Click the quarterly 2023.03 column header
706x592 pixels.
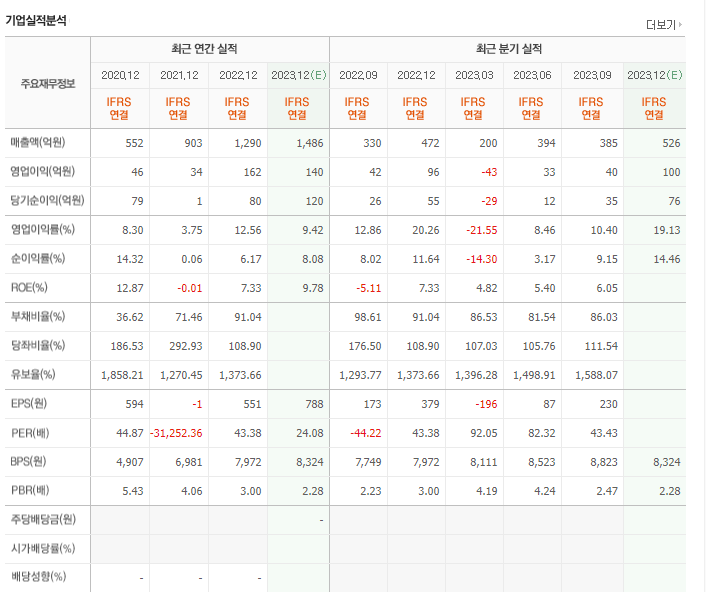[x=474, y=75]
